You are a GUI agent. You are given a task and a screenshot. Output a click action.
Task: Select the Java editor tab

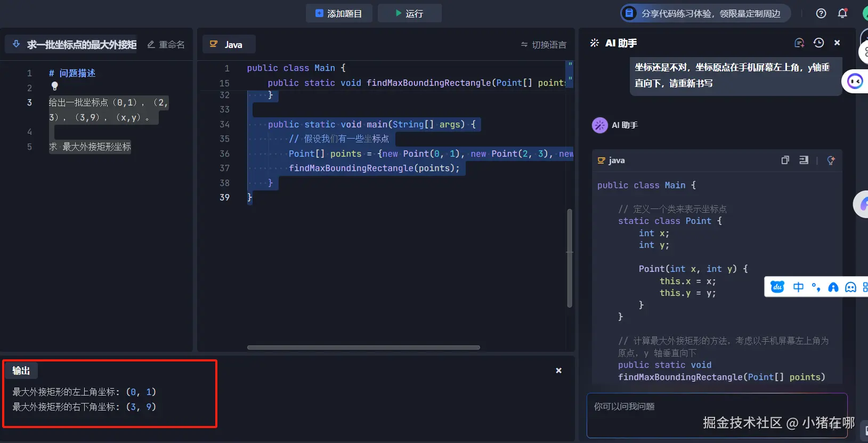pos(229,44)
